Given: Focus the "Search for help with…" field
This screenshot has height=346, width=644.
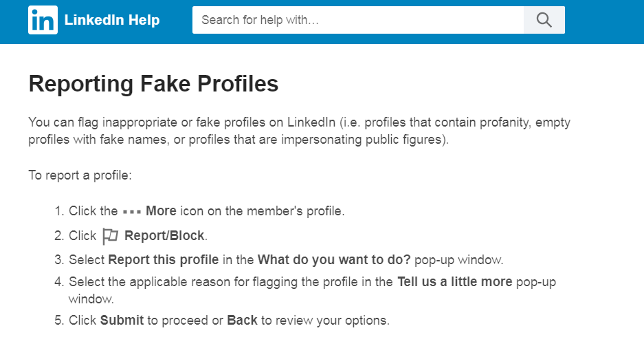Looking at the screenshot, I should coord(357,21).
